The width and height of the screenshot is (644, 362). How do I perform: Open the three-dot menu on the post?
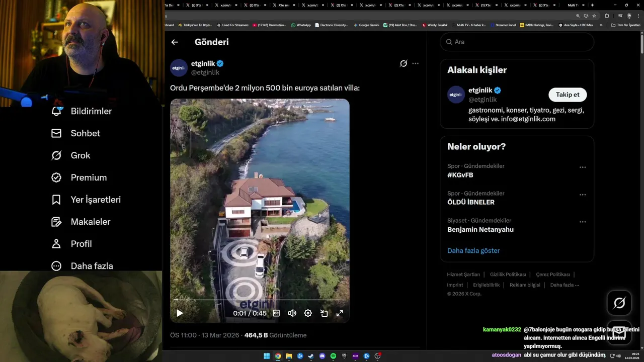[x=415, y=63]
